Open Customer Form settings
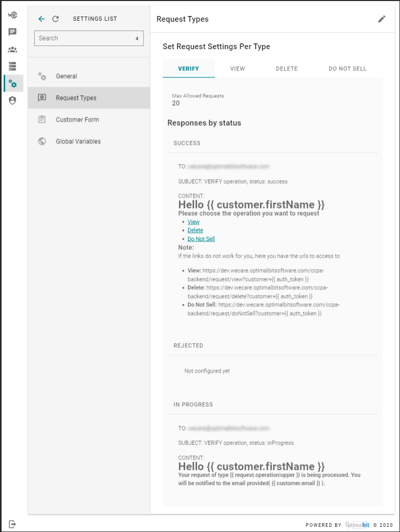The image size is (400, 532). pyautogui.click(x=89, y=120)
